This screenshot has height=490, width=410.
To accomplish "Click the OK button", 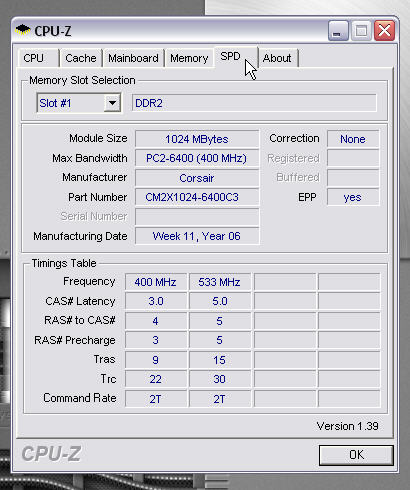I will [x=356, y=455].
